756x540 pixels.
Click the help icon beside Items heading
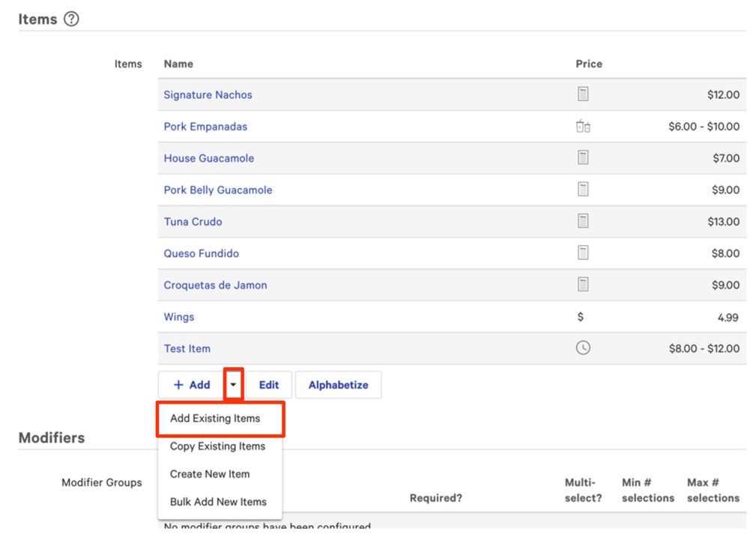[x=71, y=19]
